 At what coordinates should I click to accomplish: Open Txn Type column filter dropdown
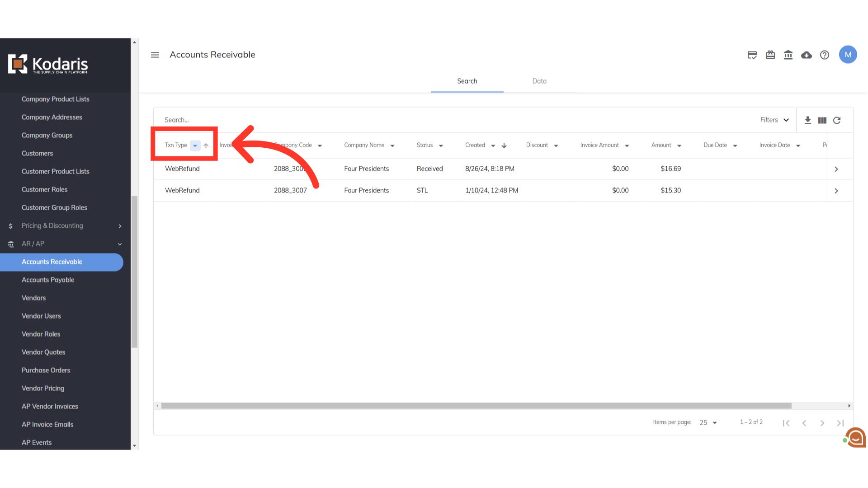pos(195,145)
